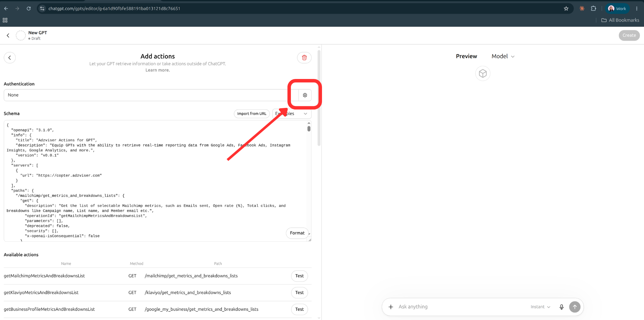Open the Apps grid in bookmarks bar
Viewport: 644px width, 320px height.
[x=5, y=20]
